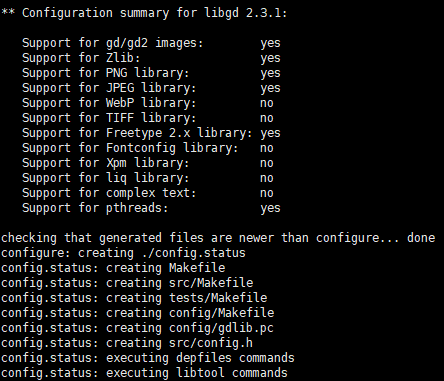Viewport: 444px width, 381px height.
Task: Click the 'no' value next to complex text
Action: coord(267,193)
